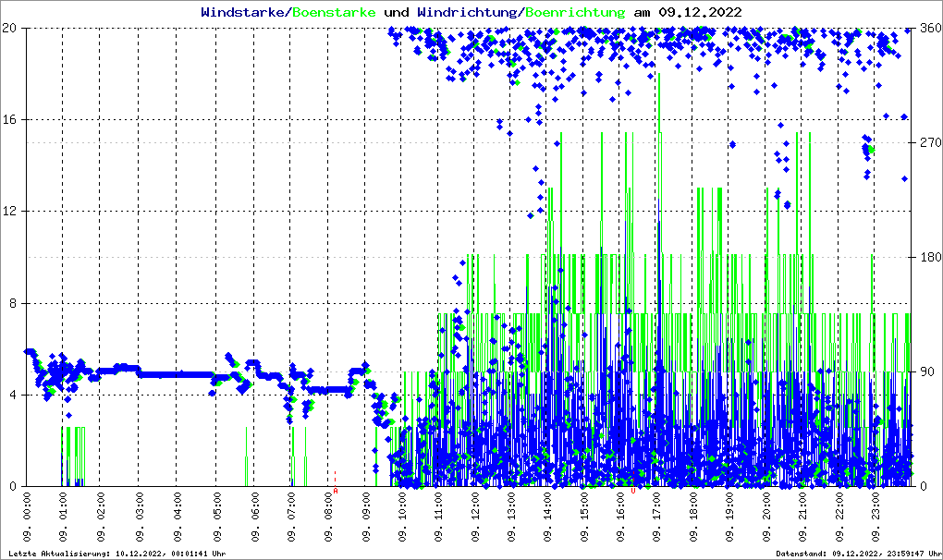Click the '09. 11:00' time axis label
The height and width of the screenshot is (560, 943).
click(438, 517)
